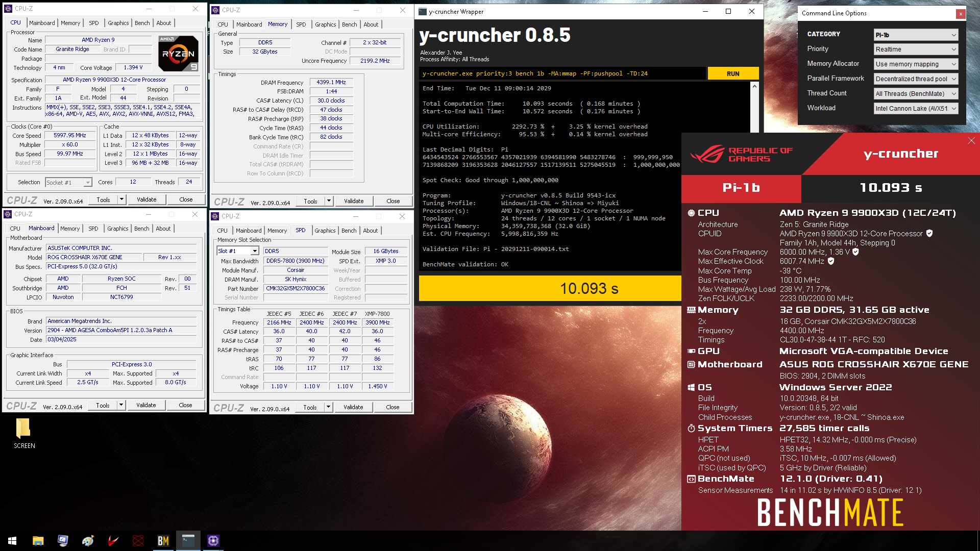Open Graphics tab in Mainboard CPU-Z window
The width and height of the screenshot is (980, 551).
[x=118, y=229]
